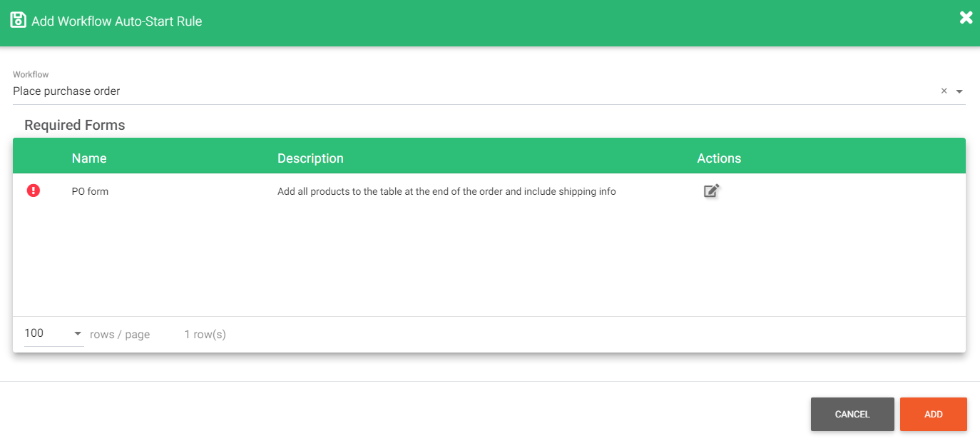980x441 pixels.
Task: Select the PO form row in the table
Action: (285, 191)
